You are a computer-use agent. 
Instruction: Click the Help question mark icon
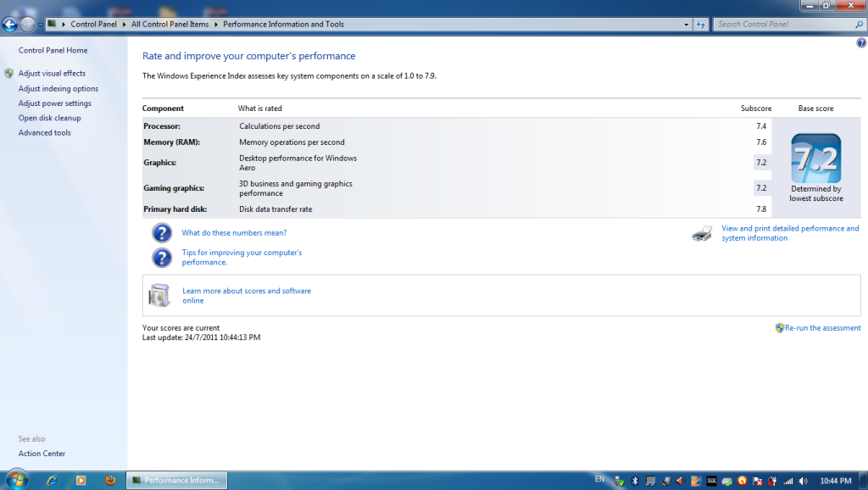(861, 43)
